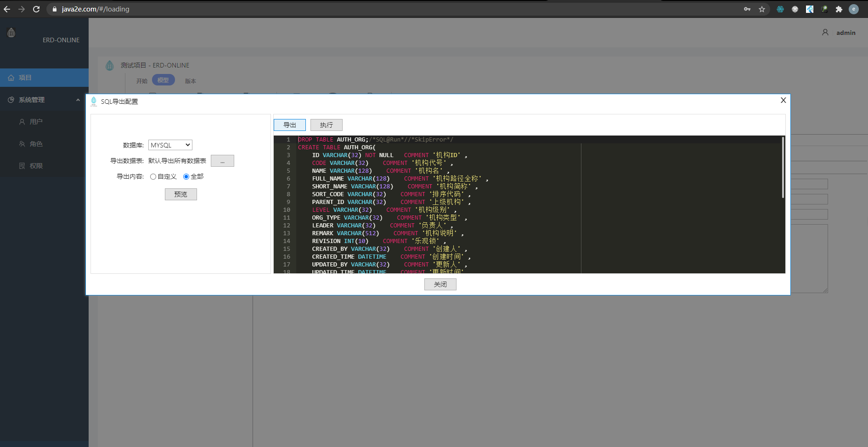Click the LEVEL VARCHAR(32) code line
This screenshot has height=447, width=868.
pos(384,210)
